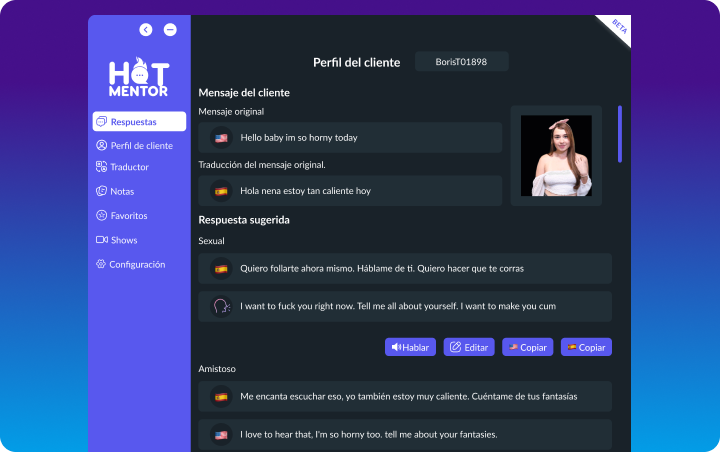Click the 'Respuesta sugerida' heading
The image size is (720, 452).
click(x=244, y=220)
